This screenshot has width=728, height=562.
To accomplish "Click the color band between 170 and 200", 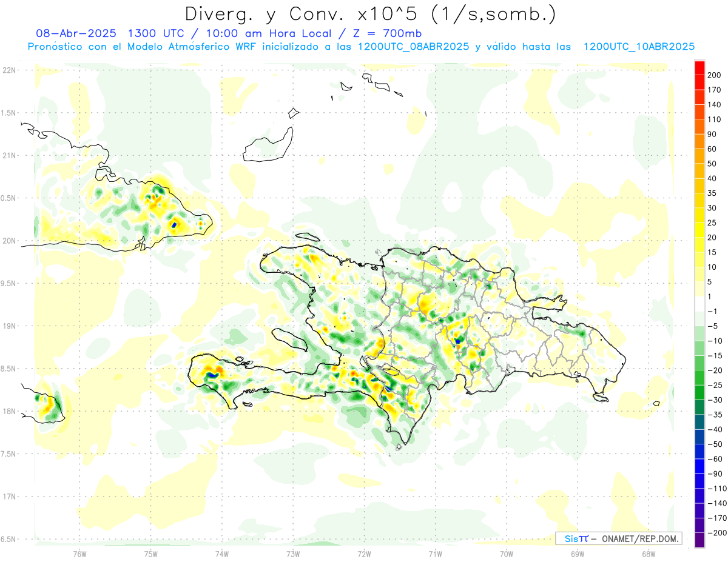I will pyautogui.click(x=700, y=82).
